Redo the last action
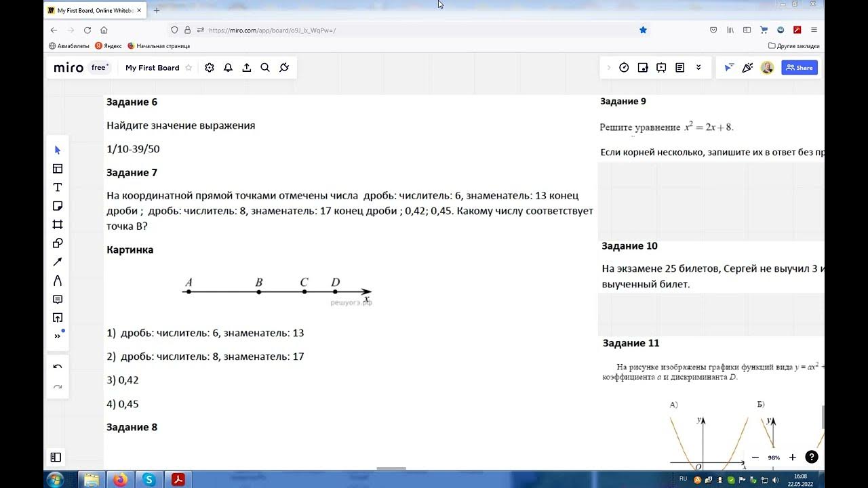Viewport: 868px width, 488px height. point(58,387)
